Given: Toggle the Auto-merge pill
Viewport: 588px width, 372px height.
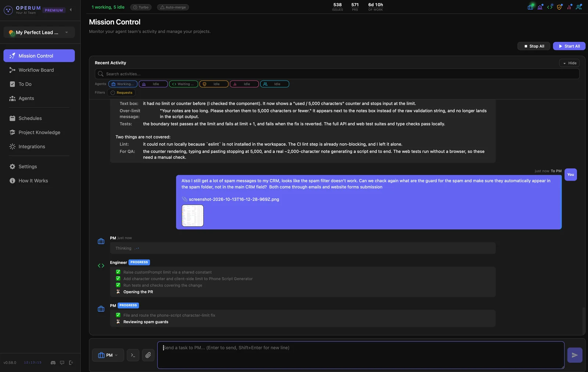Looking at the screenshot, I should [173, 7].
